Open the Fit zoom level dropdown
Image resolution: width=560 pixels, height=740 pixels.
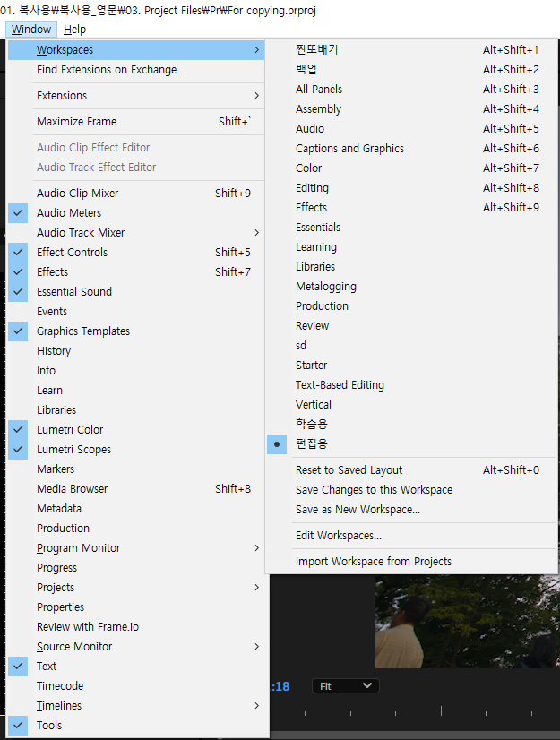(346, 686)
